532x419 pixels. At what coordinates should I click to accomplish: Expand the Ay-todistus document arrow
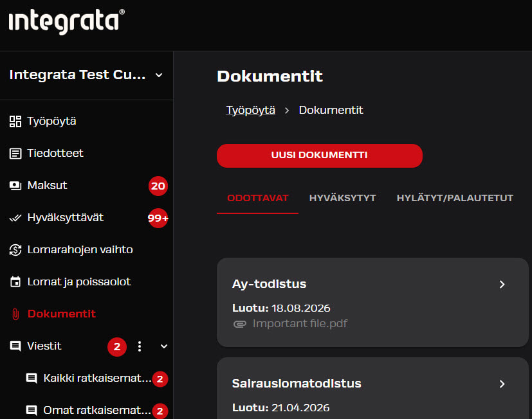[x=502, y=284]
